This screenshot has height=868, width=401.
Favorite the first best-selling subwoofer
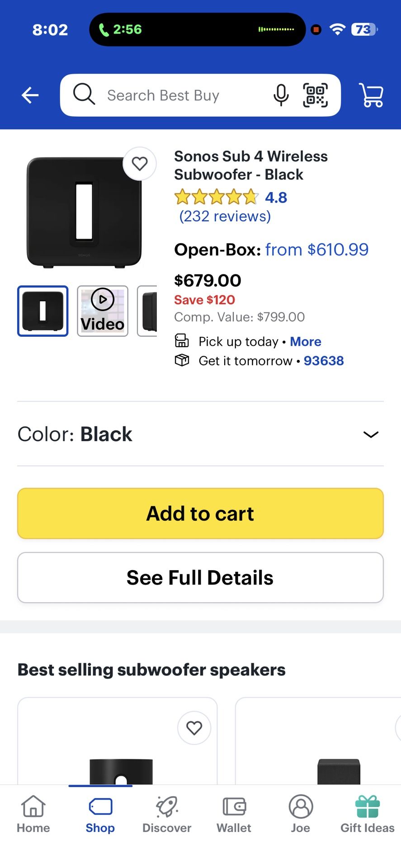point(194,728)
